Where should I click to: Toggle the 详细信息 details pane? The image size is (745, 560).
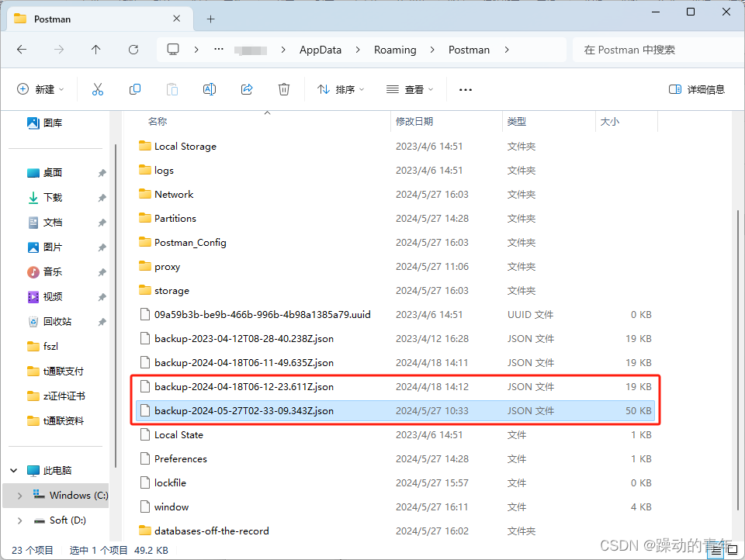[x=697, y=89]
